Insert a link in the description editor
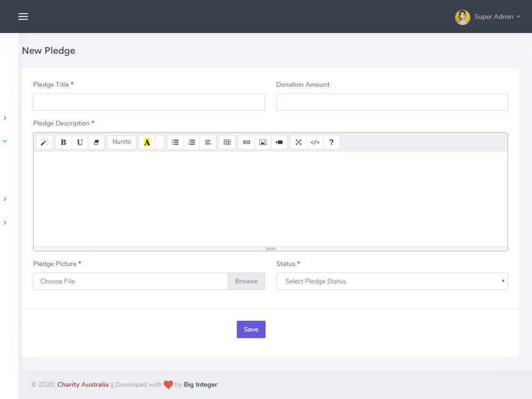 [246, 142]
